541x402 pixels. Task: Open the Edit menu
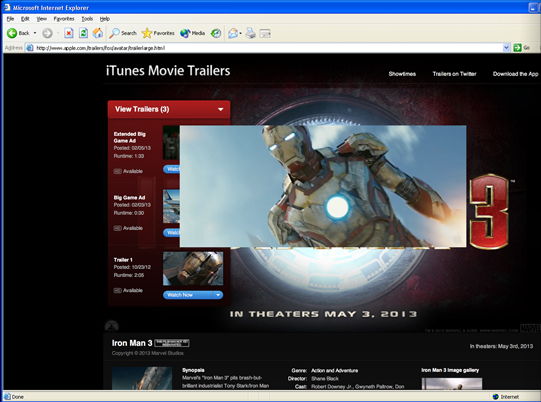point(25,19)
